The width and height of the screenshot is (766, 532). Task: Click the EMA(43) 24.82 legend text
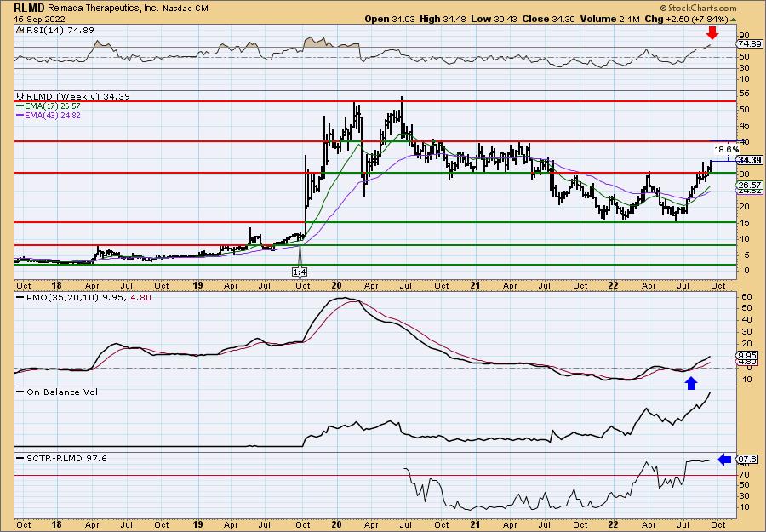click(x=53, y=116)
